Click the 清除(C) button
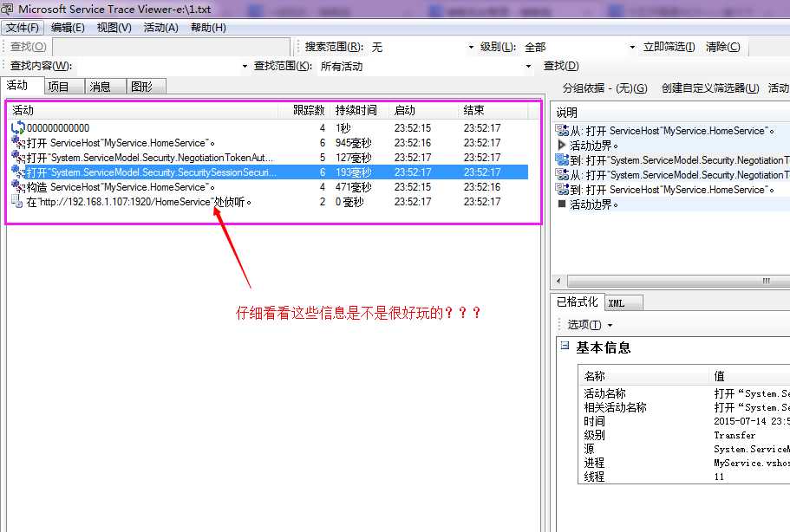Viewport: 790px width, 532px height. point(722,47)
